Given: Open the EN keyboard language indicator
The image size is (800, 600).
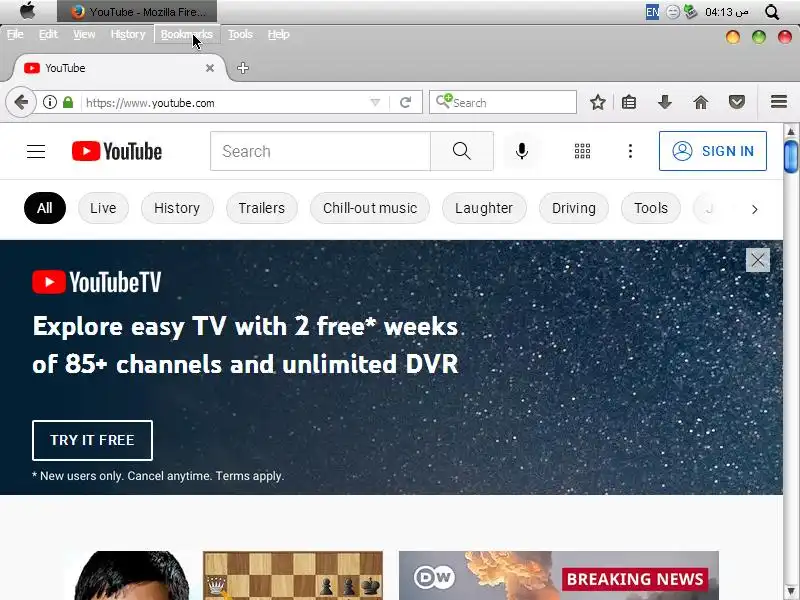Looking at the screenshot, I should click(x=652, y=12).
